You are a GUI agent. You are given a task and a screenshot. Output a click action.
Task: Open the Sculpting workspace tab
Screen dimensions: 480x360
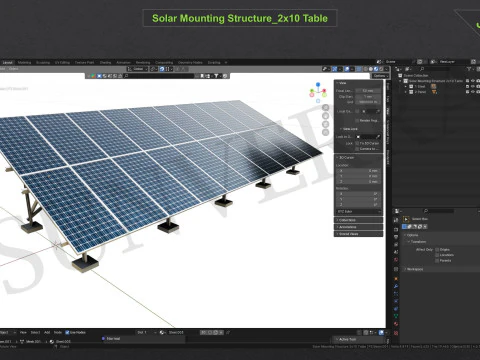(43, 62)
